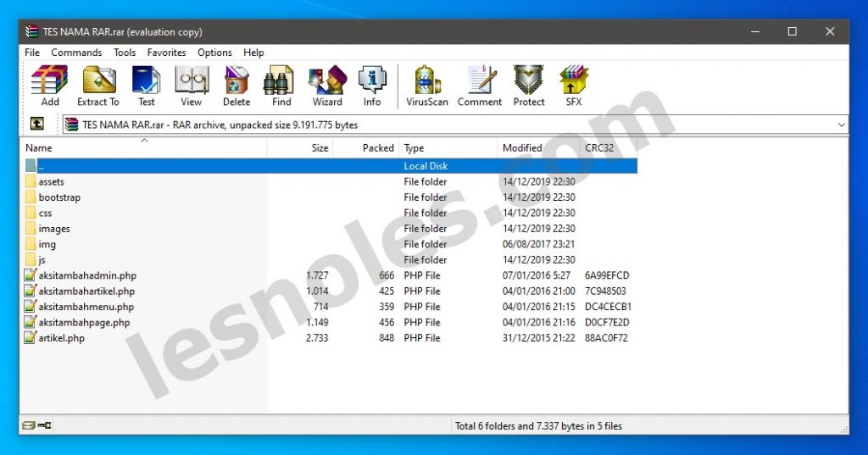The height and width of the screenshot is (455, 868).
Task: Start the VirusScan tool
Action: (x=427, y=86)
